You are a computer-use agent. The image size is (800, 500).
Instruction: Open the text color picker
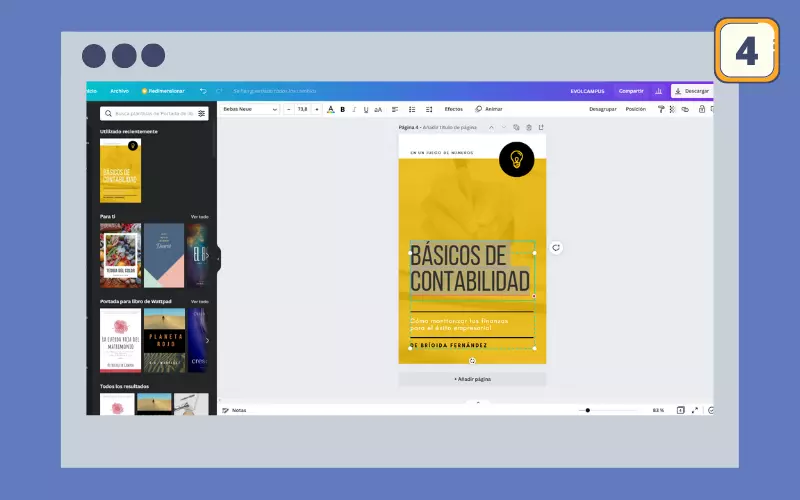tap(331, 109)
